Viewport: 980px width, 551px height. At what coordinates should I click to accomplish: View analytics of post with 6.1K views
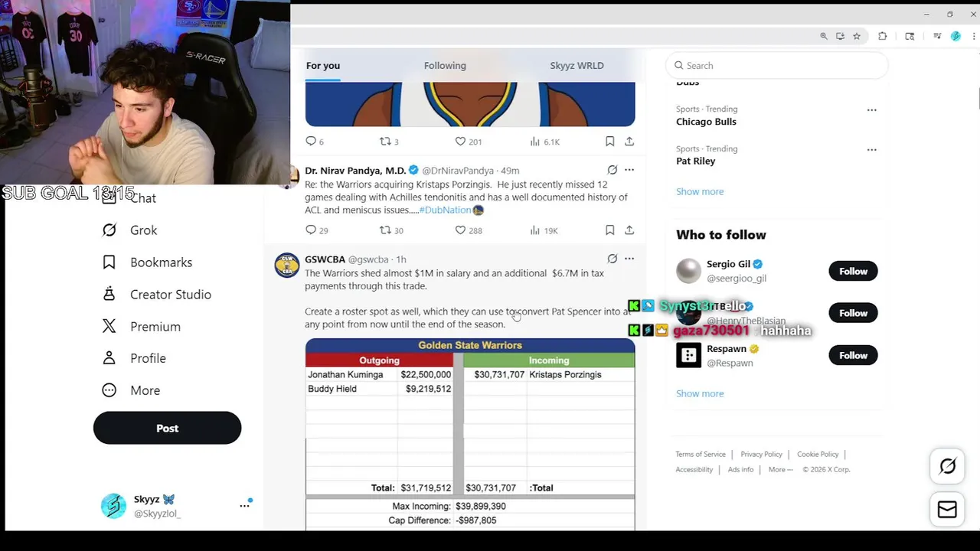[545, 142]
